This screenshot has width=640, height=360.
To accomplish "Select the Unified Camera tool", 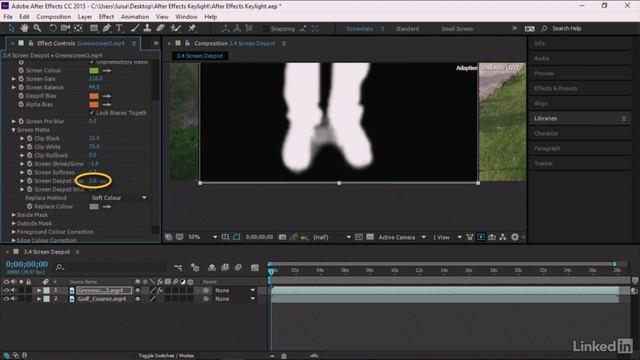I will [65, 28].
